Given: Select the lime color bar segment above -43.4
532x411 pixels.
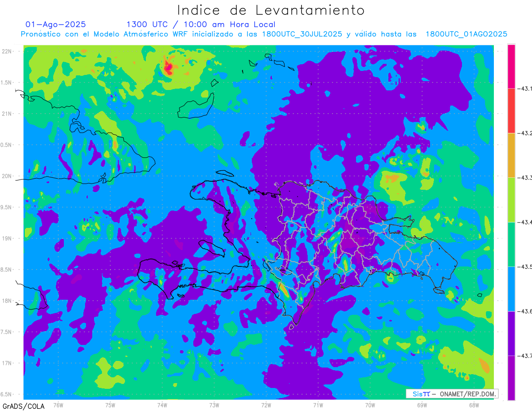Looking at the screenshot, I should point(511,200).
